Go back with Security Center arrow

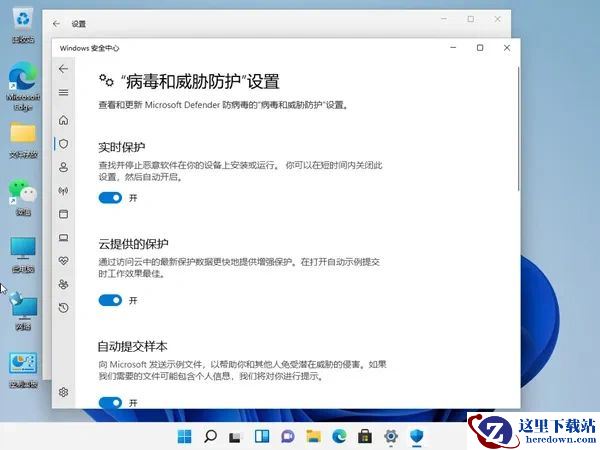coord(64,69)
